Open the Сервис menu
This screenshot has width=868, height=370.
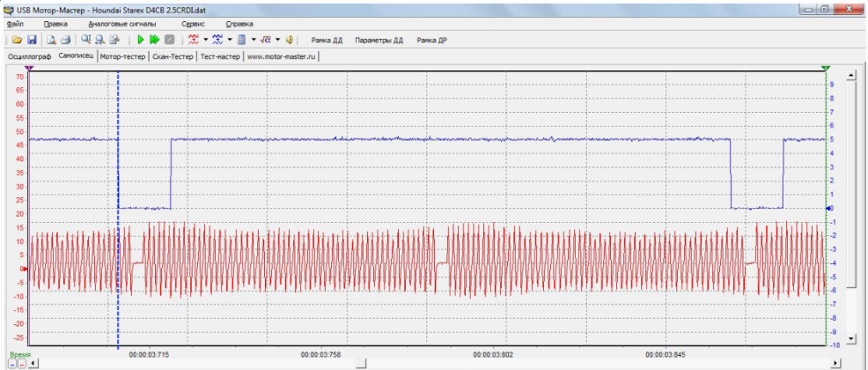tap(193, 25)
